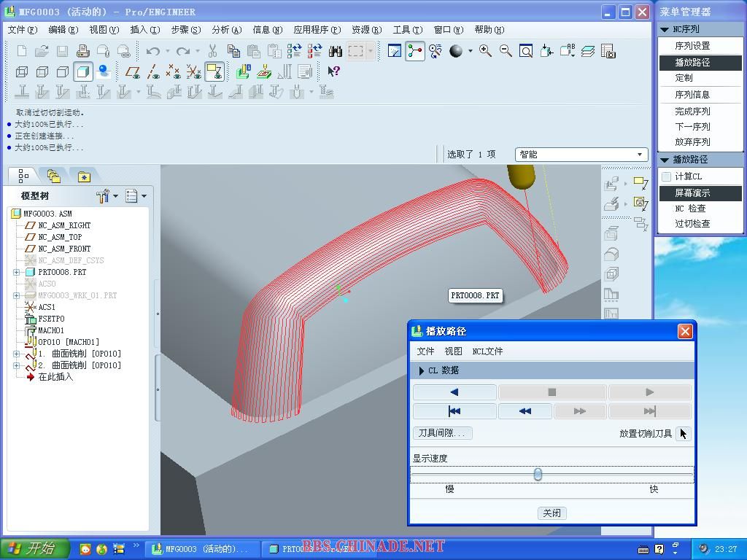The image size is (747, 560).
Task: Open 视图 menu in 播放路径 dialog
Action: 453,351
